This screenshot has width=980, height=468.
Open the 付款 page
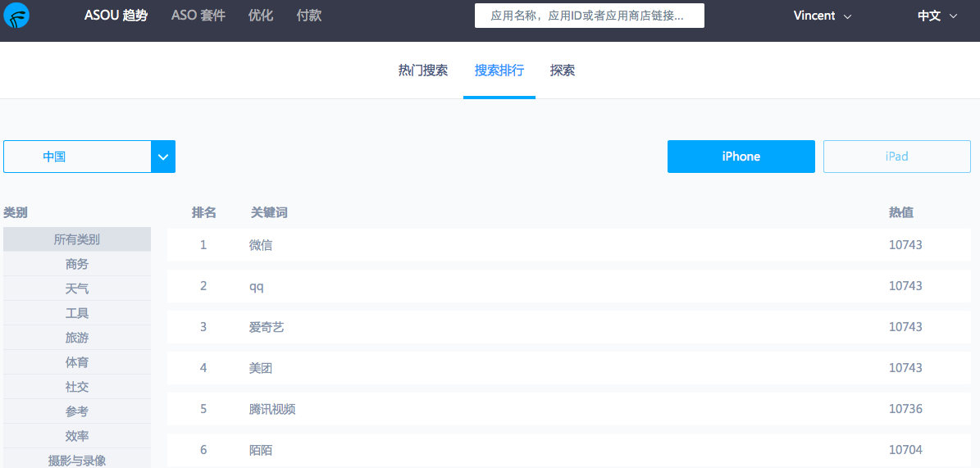coord(309,16)
